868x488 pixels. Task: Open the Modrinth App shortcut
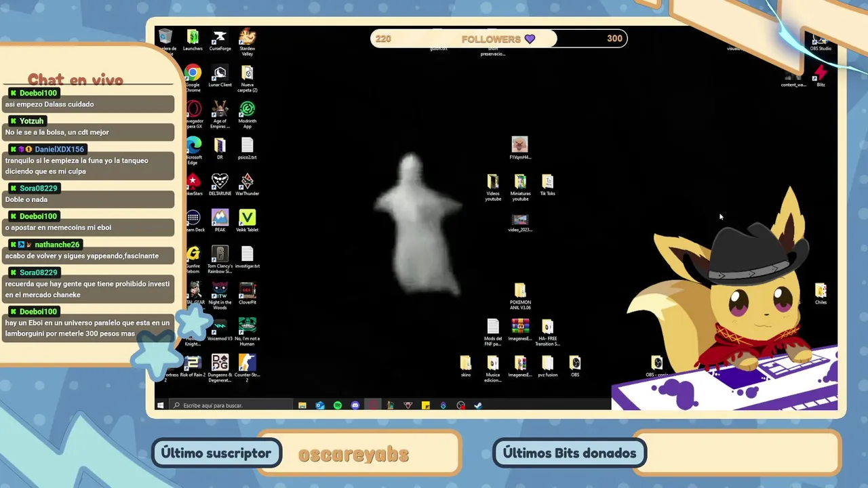click(248, 115)
